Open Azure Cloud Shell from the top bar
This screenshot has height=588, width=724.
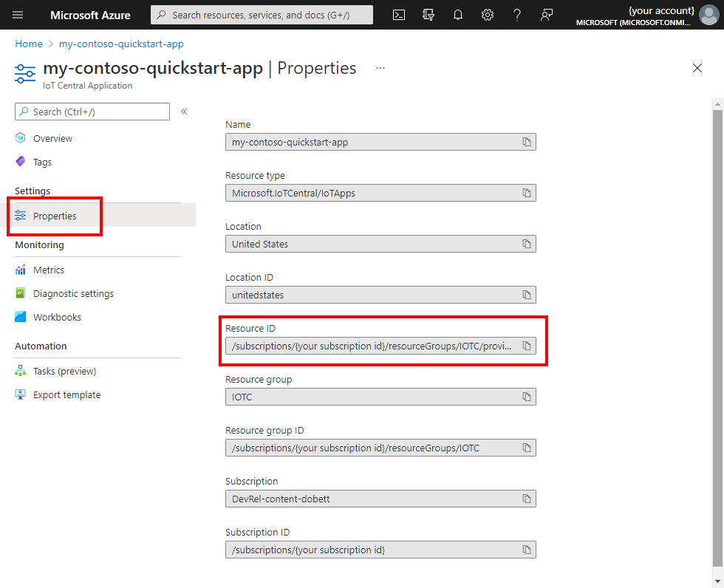tap(398, 15)
